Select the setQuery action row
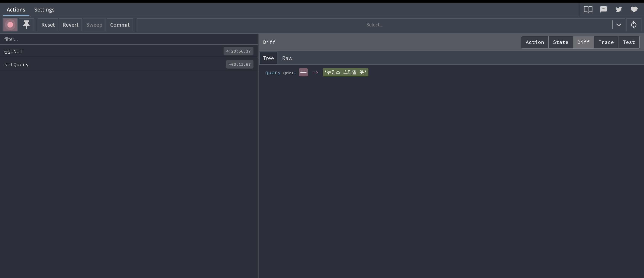The width and height of the screenshot is (644, 278). (129, 64)
